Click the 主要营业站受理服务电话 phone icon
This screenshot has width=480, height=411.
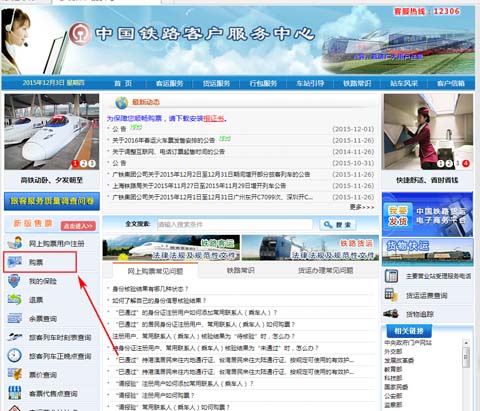391,276
